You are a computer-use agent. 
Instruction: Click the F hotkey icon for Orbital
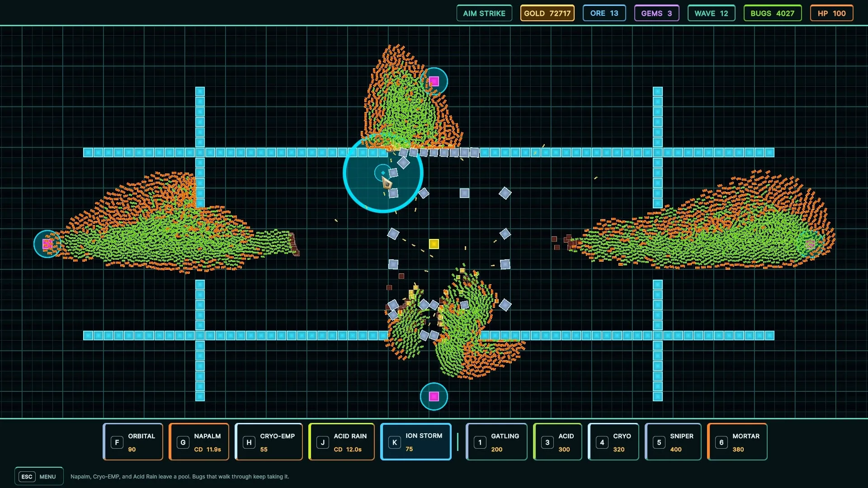tap(117, 442)
